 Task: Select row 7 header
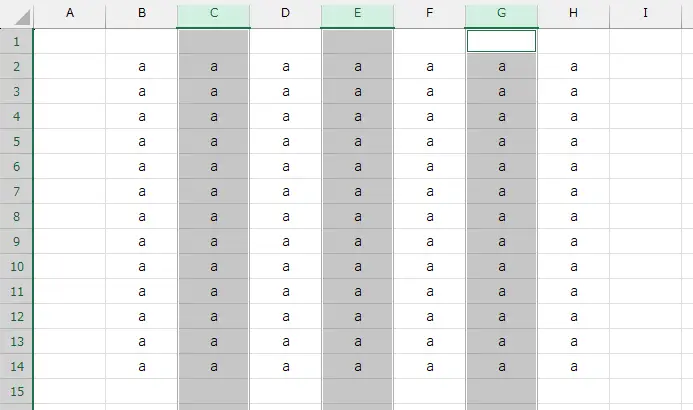click(16, 191)
